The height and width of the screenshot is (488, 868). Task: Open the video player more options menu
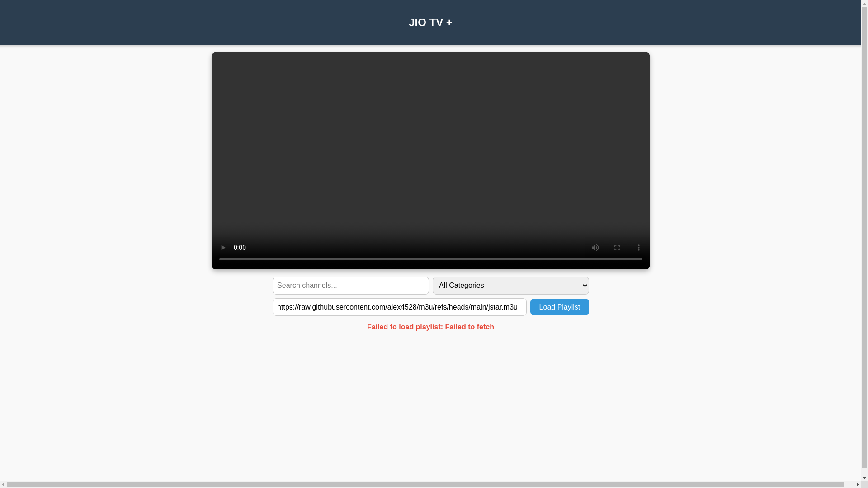point(639,248)
